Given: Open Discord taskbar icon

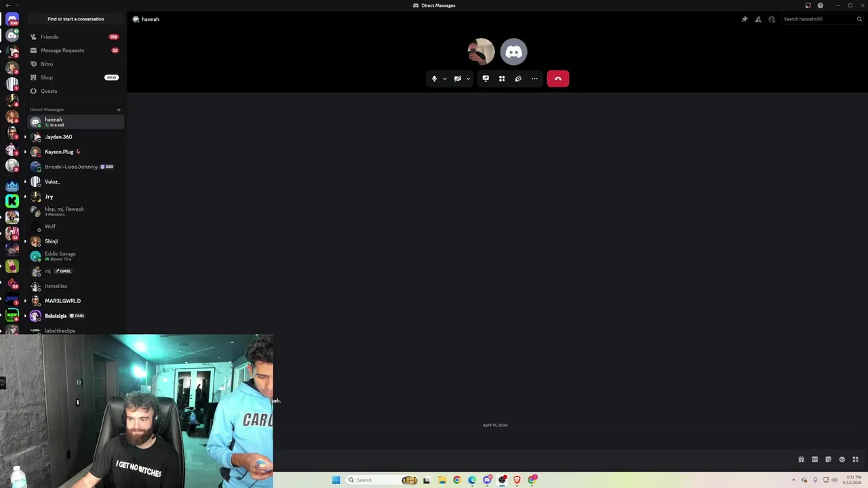Looking at the screenshot, I should pyautogui.click(x=487, y=480).
